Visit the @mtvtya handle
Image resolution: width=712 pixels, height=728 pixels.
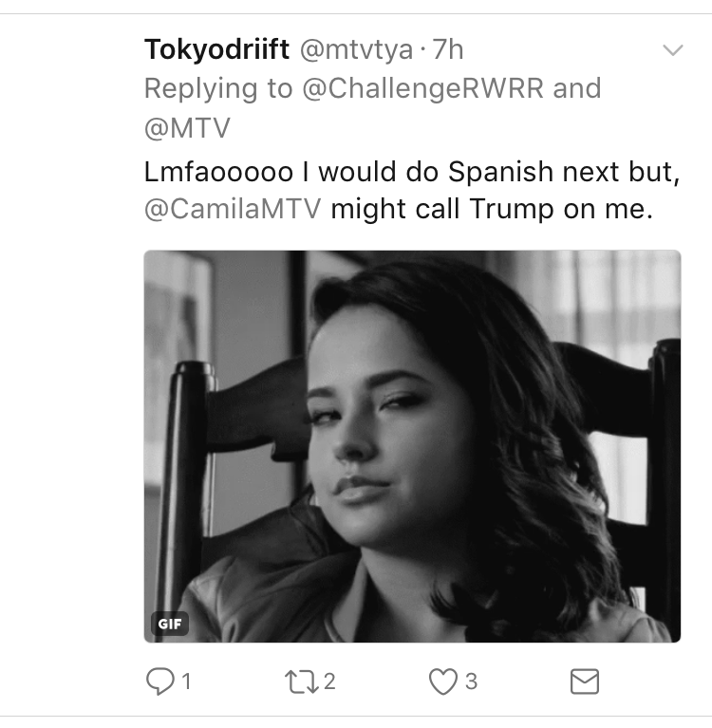pyautogui.click(x=356, y=50)
